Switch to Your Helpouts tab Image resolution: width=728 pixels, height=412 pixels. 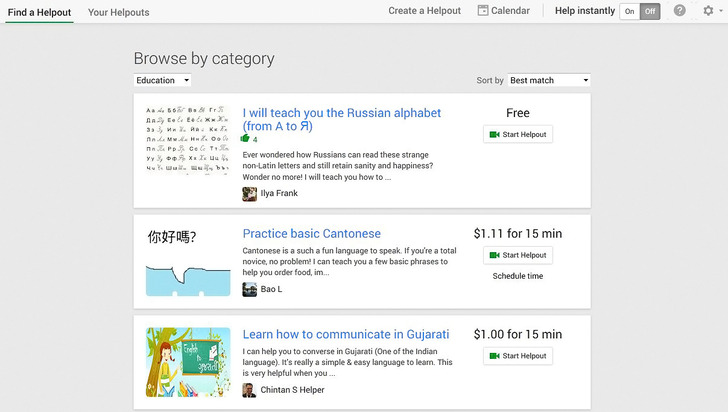click(118, 12)
